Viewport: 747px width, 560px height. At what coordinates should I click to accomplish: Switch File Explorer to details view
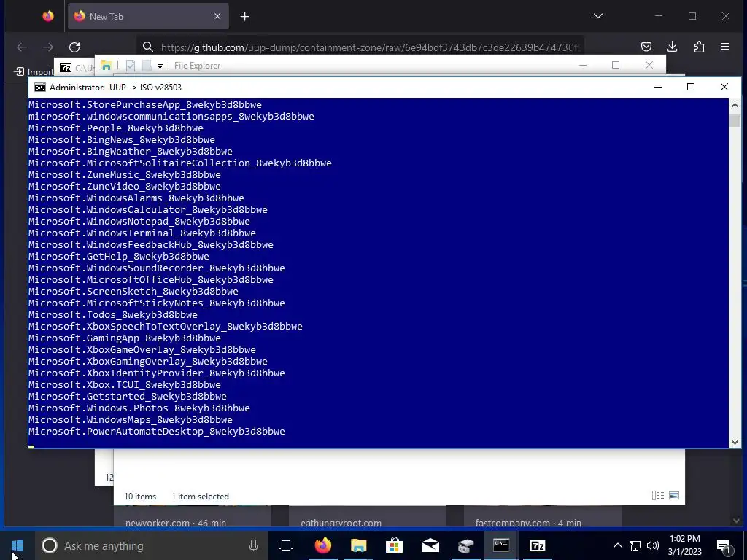pyautogui.click(x=658, y=496)
